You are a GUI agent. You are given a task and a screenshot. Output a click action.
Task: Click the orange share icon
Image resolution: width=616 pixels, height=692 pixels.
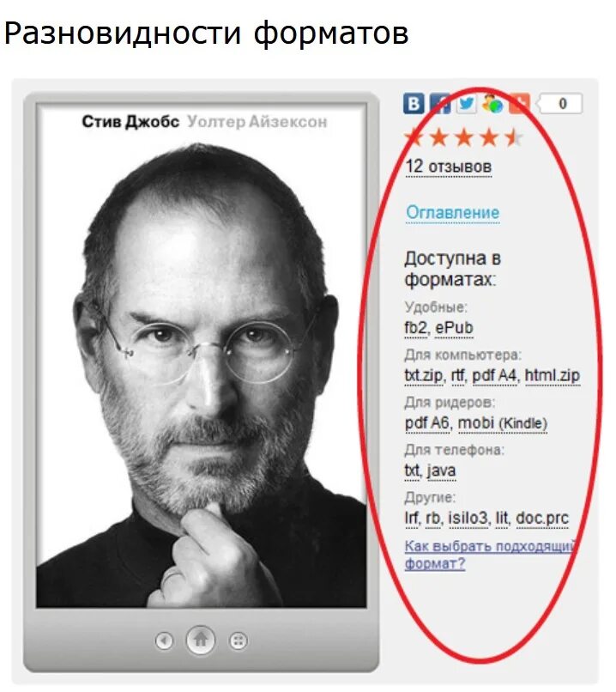(x=519, y=104)
